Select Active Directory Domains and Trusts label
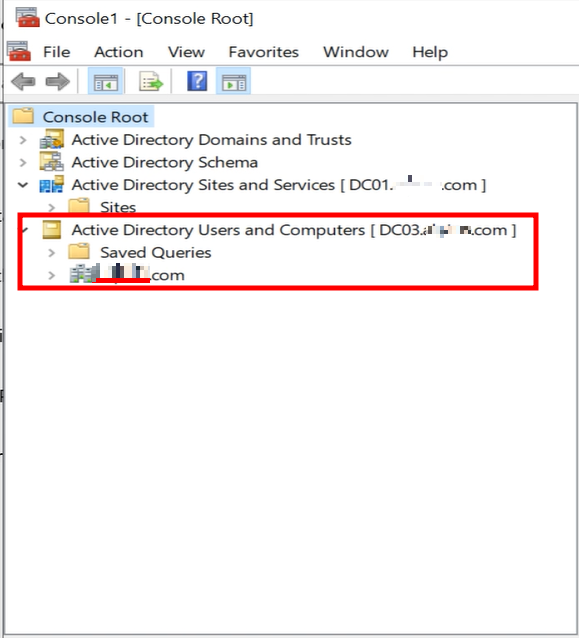The width and height of the screenshot is (579, 638). pyautogui.click(x=212, y=140)
